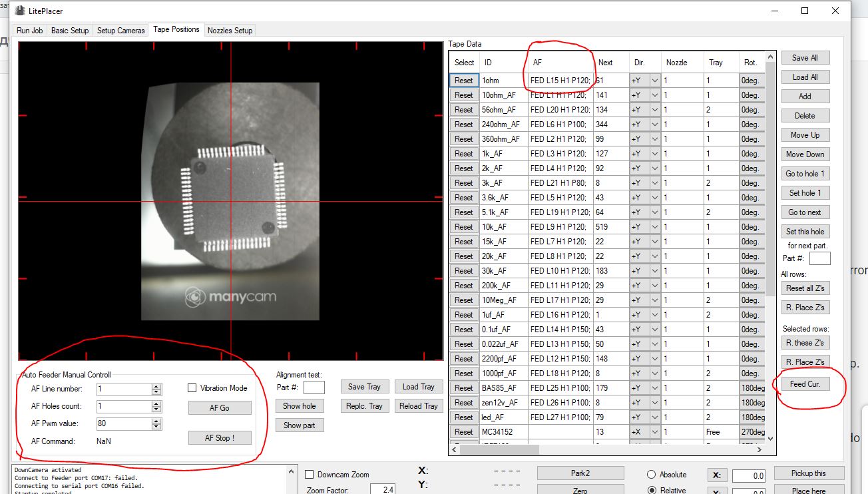The width and height of the screenshot is (868, 494).
Task: Click the LitePlacer app icon in the title bar
Action: point(19,11)
